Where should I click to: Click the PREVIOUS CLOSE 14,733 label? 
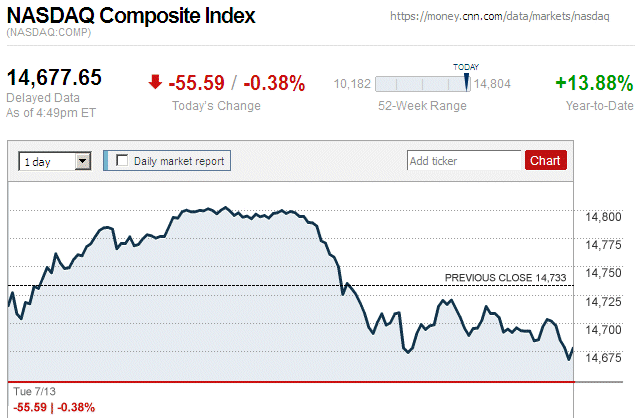tap(505, 277)
